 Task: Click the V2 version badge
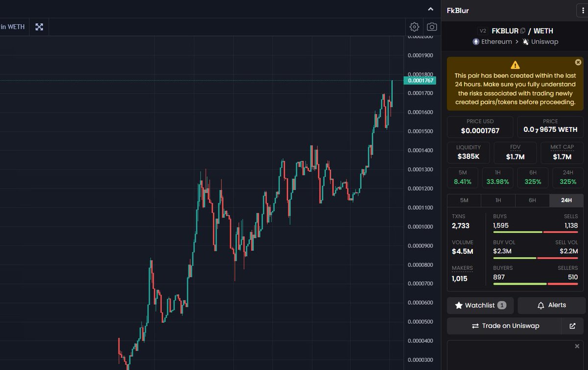(x=483, y=31)
